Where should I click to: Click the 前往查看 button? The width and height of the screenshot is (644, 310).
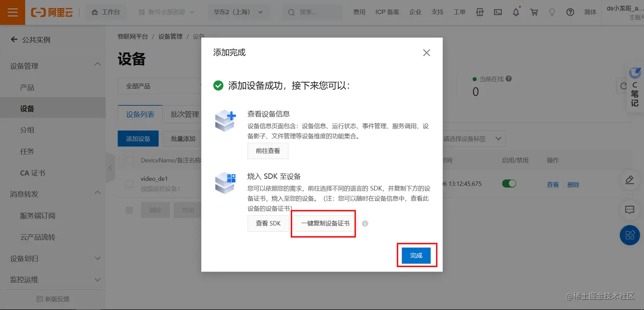pos(268,151)
